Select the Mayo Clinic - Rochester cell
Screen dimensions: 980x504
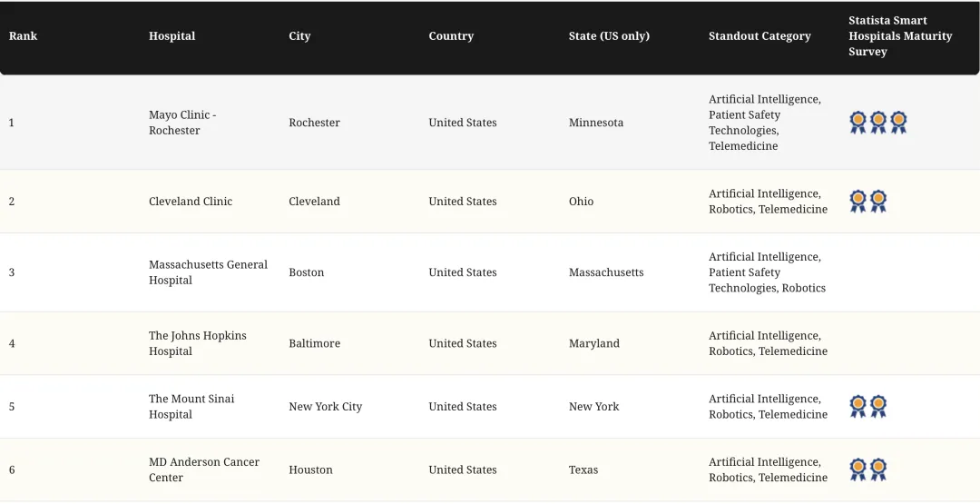182,123
